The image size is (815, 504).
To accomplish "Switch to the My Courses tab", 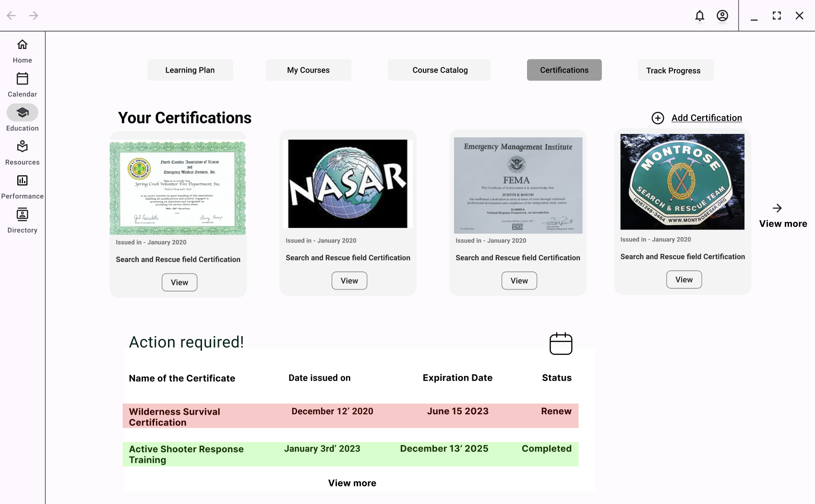I will [x=309, y=70].
